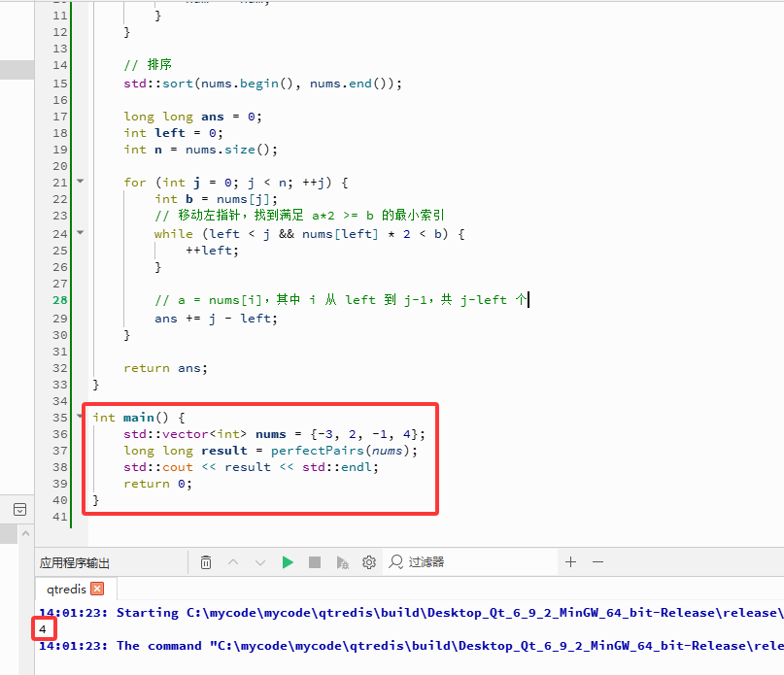Click the output result value 4

pyautogui.click(x=43, y=629)
